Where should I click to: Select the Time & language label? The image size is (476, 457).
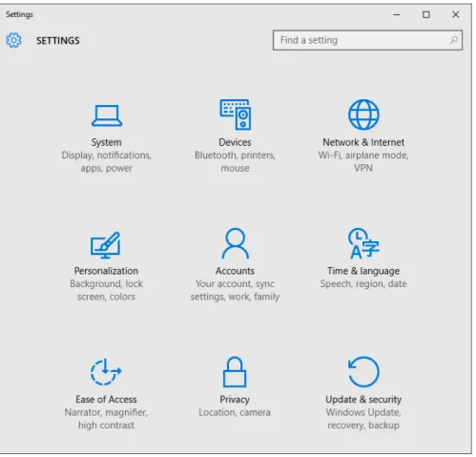pyautogui.click(x=363, y=271)
